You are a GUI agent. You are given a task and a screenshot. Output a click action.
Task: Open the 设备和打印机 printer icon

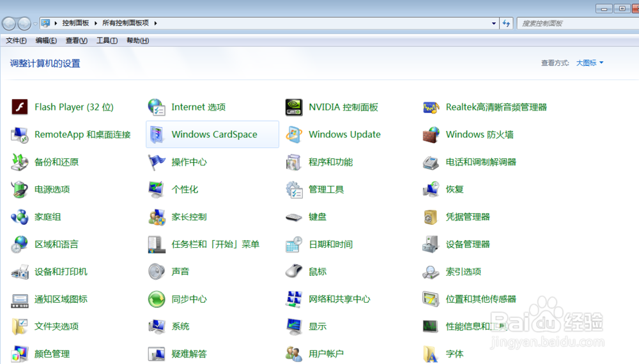(20, 271)
